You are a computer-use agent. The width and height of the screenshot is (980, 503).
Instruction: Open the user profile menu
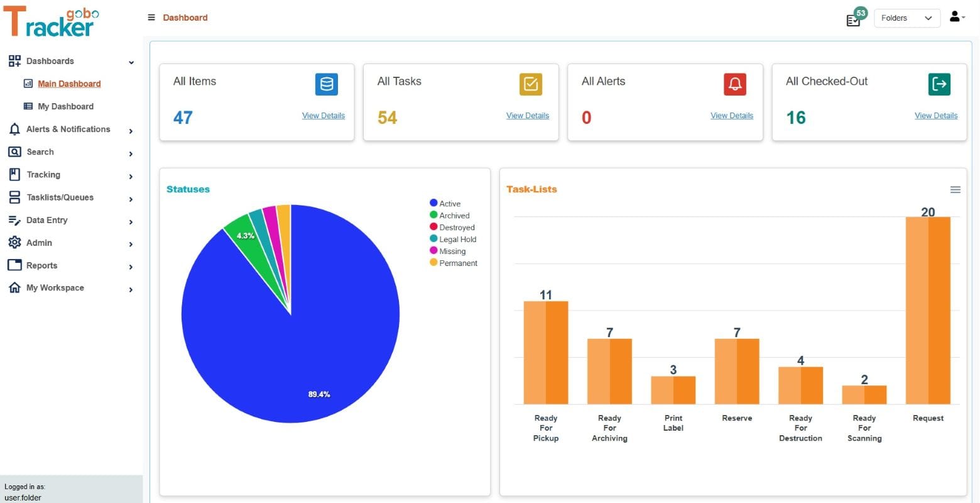(x=956, y=17)
